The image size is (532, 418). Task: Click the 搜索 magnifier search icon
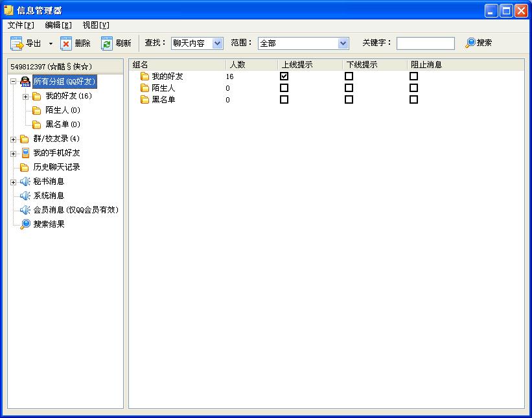click(470, 43)
